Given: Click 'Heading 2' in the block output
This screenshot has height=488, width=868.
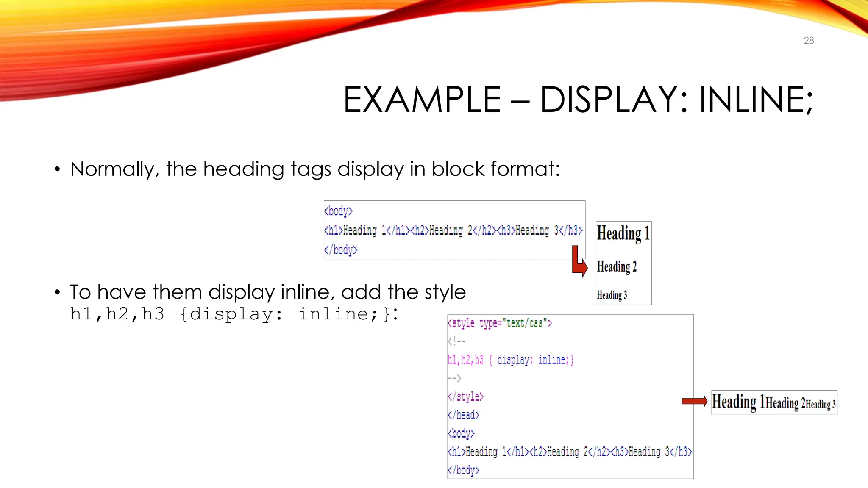Looking at the screenshot, I should point(617,267).
